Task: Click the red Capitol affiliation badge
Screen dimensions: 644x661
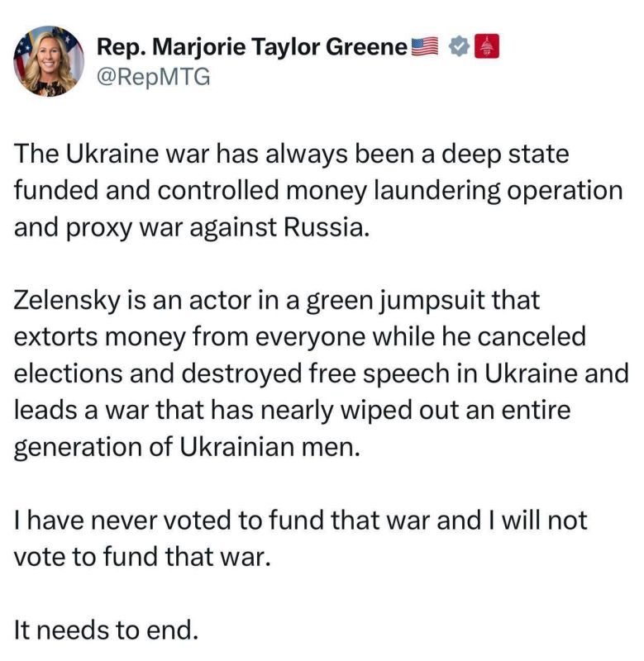Action: click(487, 46)
